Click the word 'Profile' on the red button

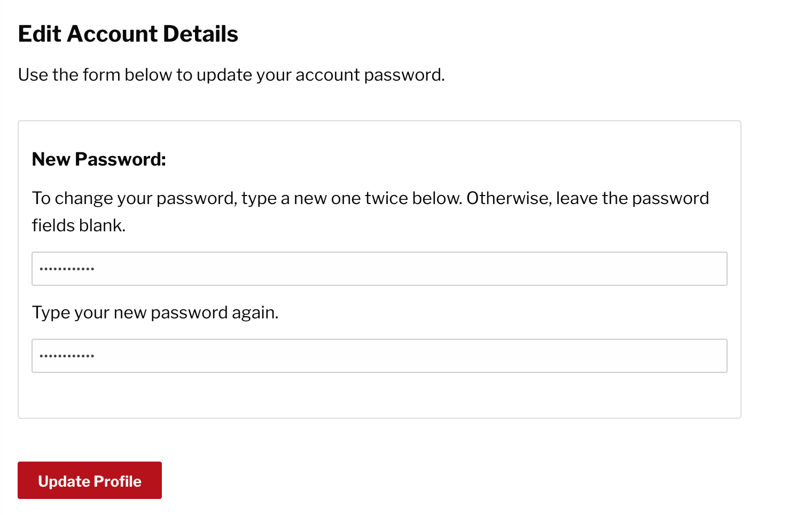(x=118, y=481)
